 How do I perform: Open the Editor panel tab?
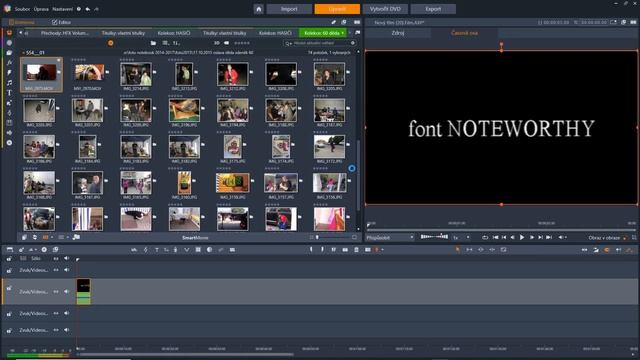tap(61, 22)
